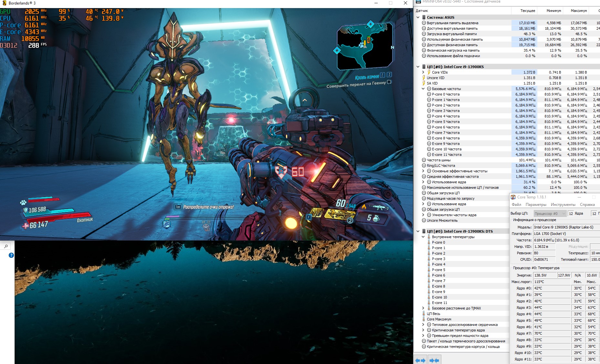Collapse the Базовые частоты list

(x=423, y=89)
